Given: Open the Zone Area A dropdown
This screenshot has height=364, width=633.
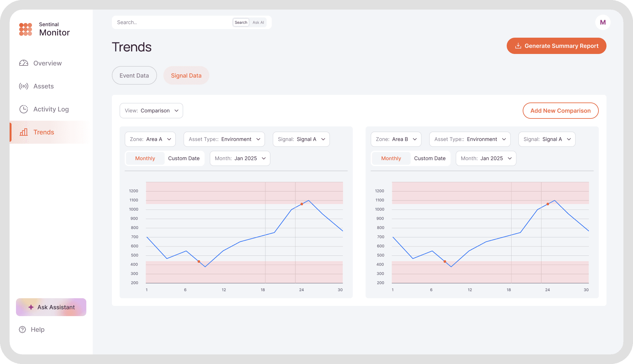Looking at the screenshot, I should point(150,139).
